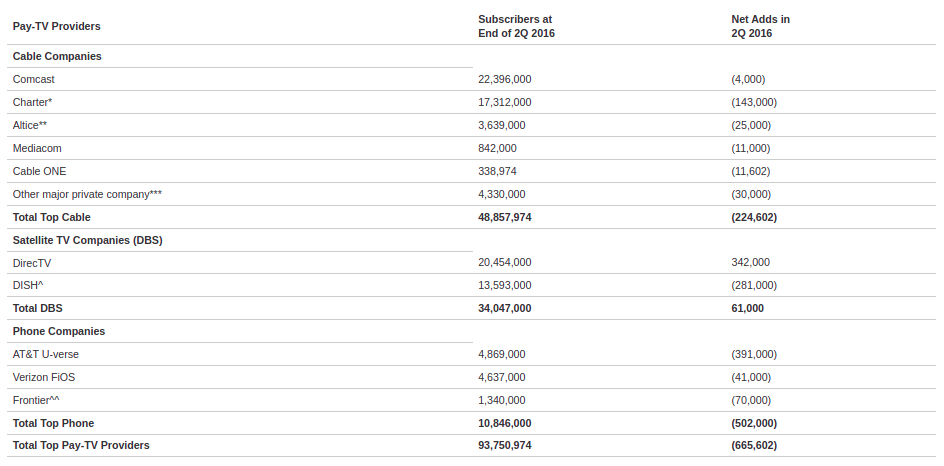944x466 pixels.
Task: Click the Other major private company*** label
Action: coord(87,194)
